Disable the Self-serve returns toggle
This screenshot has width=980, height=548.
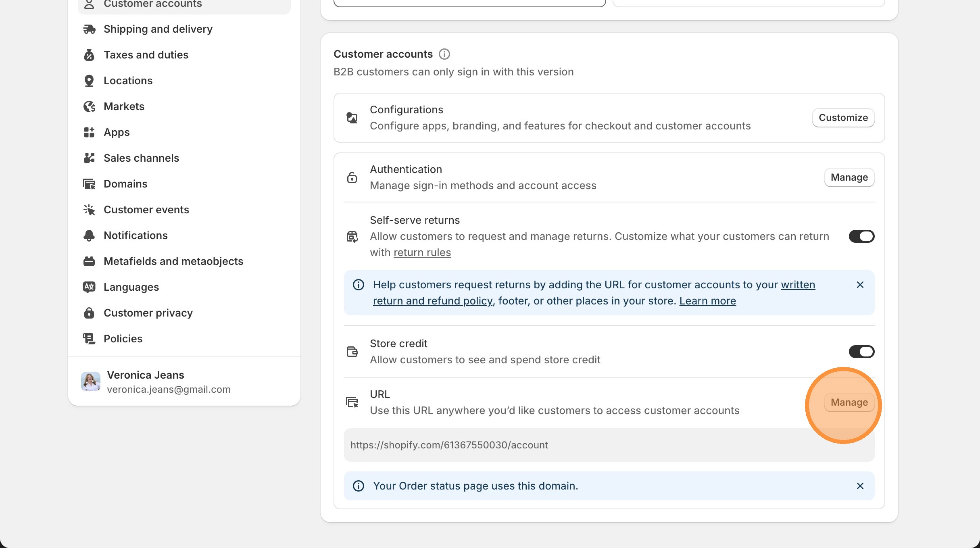coord(862,236)
